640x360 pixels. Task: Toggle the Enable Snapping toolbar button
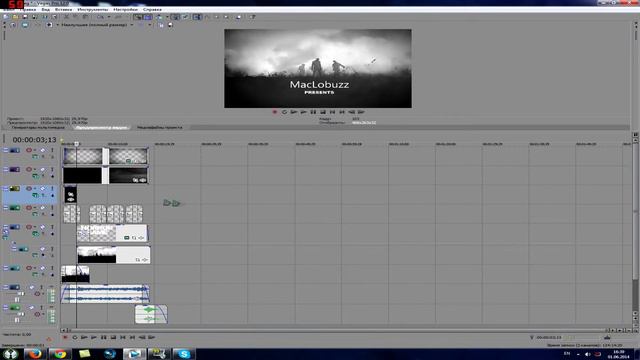click(x=138, y=17)
